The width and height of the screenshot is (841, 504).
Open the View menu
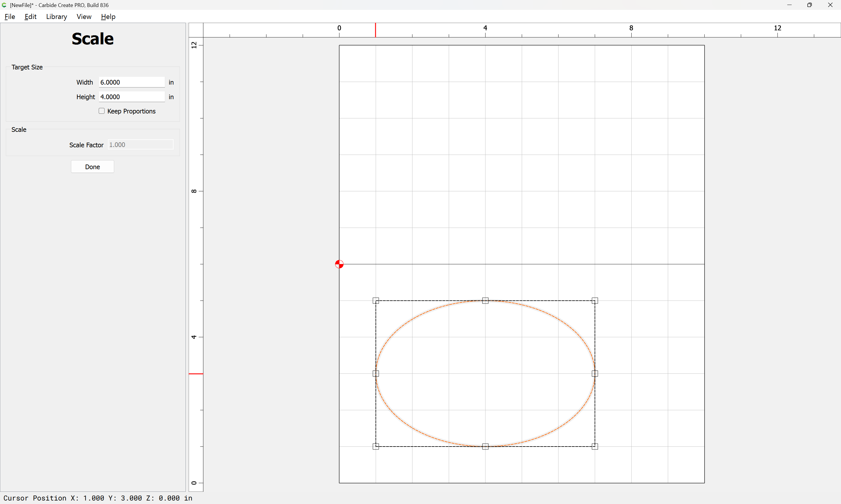click(84, 17)
